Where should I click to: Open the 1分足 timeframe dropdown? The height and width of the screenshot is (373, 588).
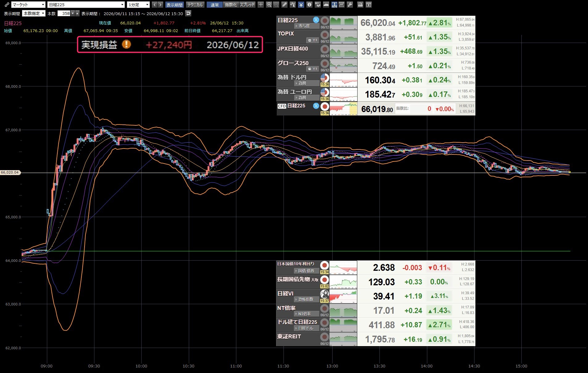pyautogui.click(x=139, y=5)
